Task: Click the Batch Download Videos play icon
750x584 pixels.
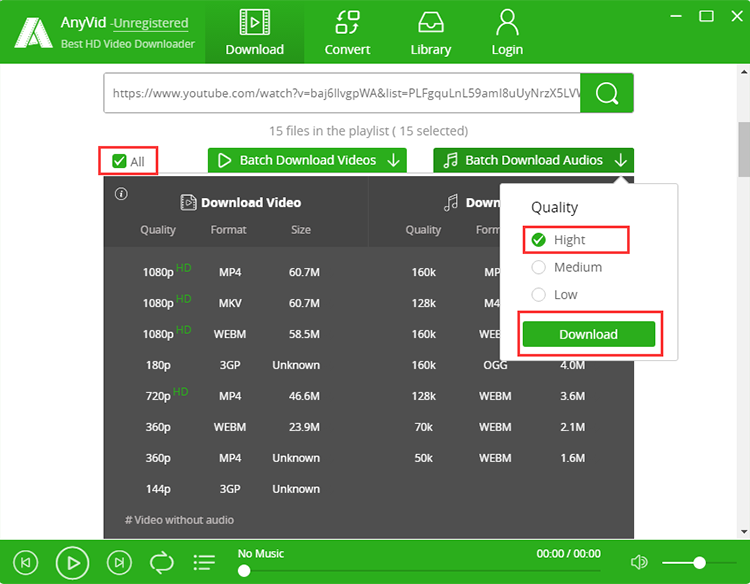Action: point(224,160)
